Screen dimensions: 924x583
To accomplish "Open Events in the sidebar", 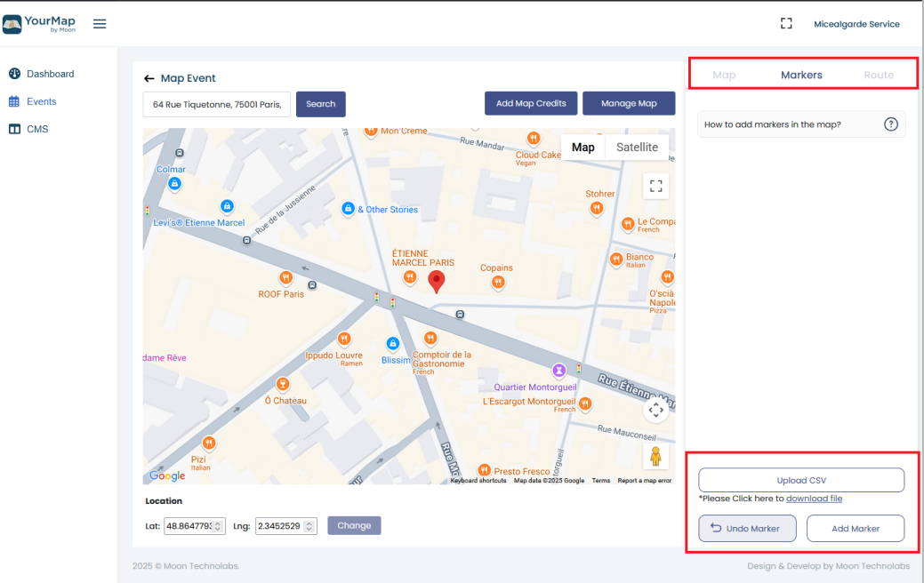I will [x=41, y=101].
